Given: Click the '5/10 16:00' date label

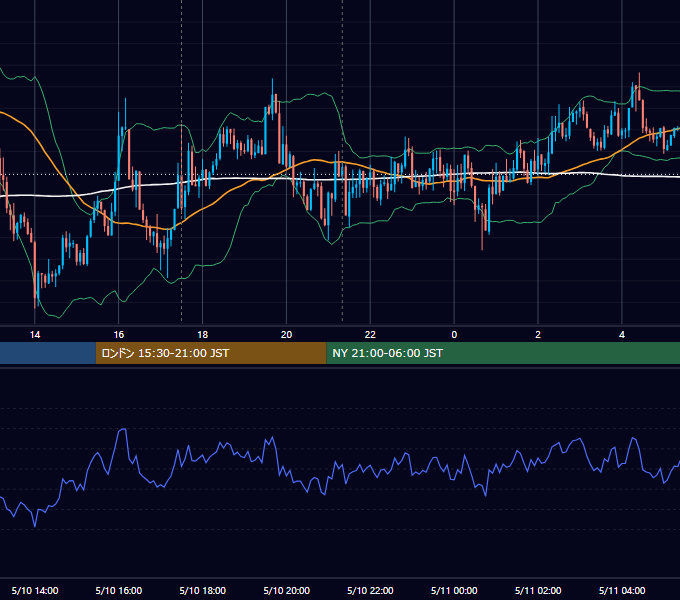Looking at the screenshot, I should 118,590.
